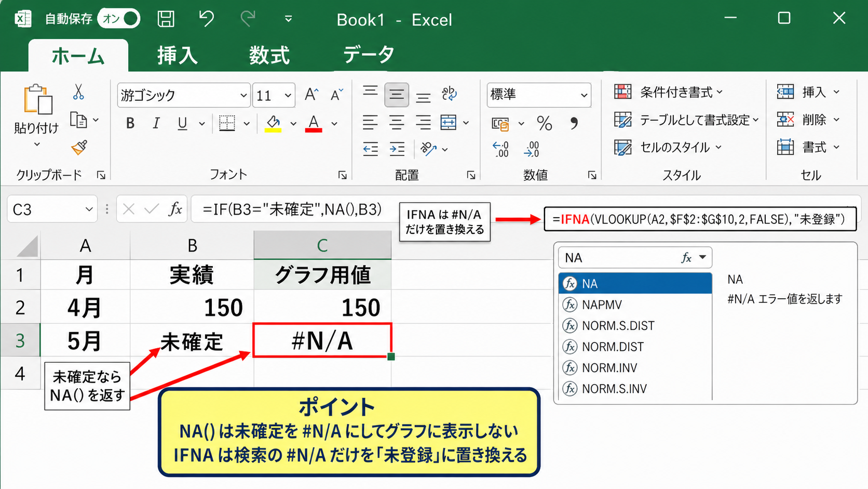868x489 pixels.
Task: Click the 書式 cells button
Action: 808,148
